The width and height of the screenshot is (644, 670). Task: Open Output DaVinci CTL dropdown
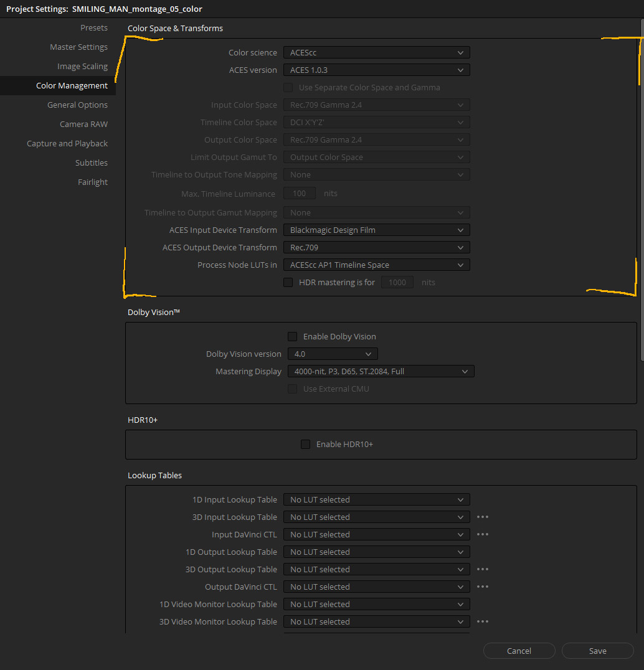[x=376, y=587]
